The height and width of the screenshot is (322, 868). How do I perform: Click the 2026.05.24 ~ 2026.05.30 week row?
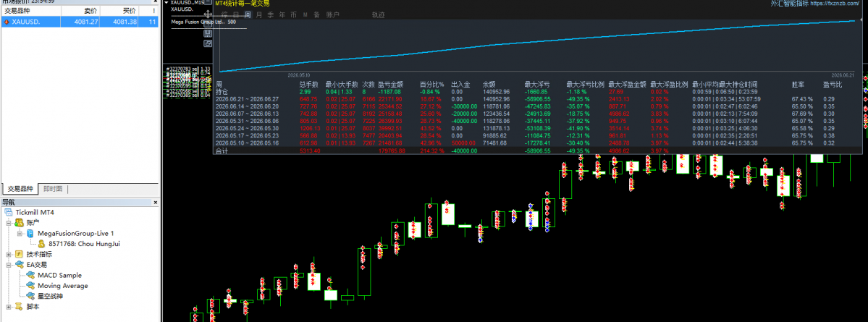tap(537, 127)
